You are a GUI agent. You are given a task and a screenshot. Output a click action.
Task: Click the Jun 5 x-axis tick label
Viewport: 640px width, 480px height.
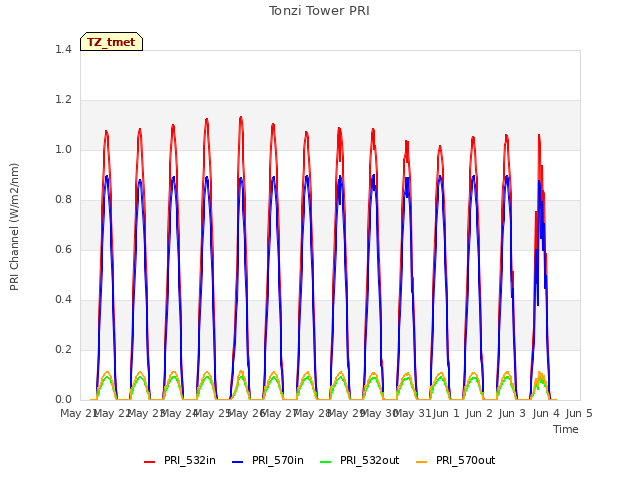(x=579, y=414)
